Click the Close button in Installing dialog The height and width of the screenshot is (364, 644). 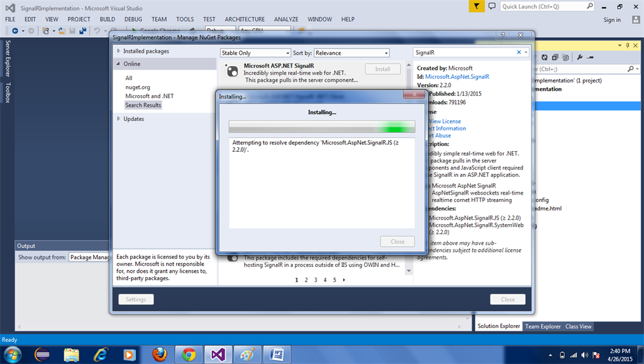[397, 241]
